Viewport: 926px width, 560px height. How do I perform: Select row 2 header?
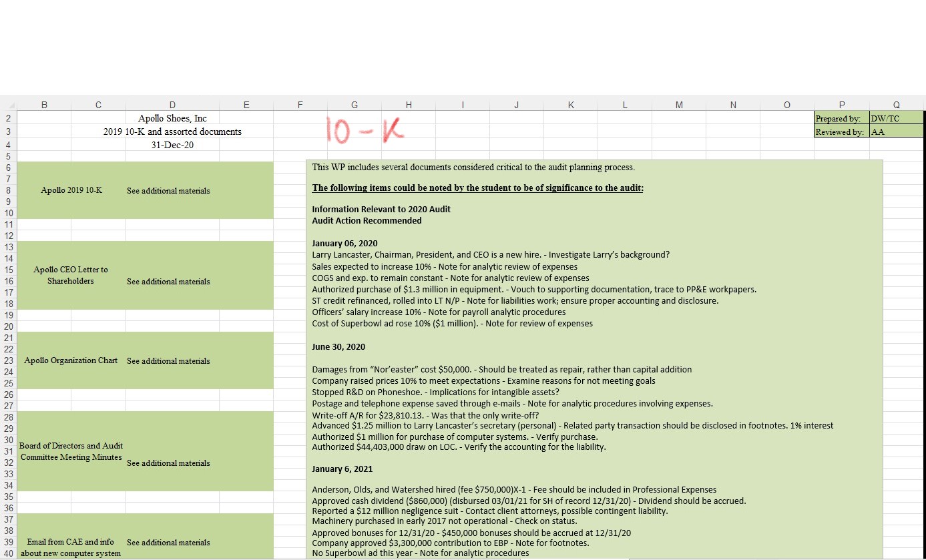[x=10, y=118]
